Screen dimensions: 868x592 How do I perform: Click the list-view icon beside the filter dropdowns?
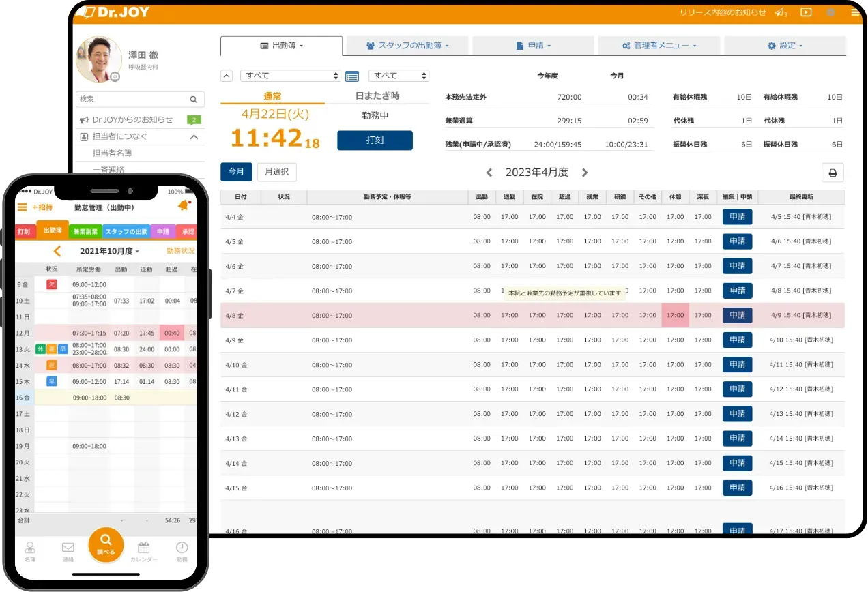352,76
